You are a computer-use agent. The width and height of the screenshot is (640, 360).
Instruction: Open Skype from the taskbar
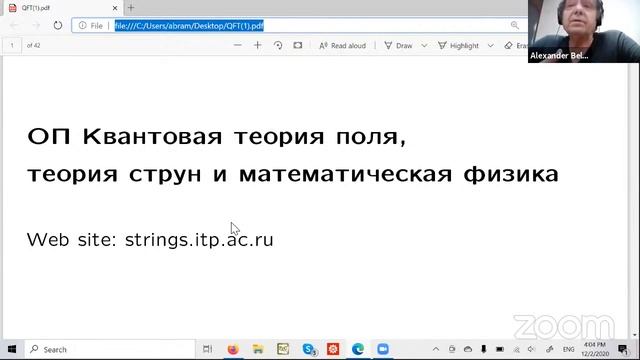tap(309, 349)
